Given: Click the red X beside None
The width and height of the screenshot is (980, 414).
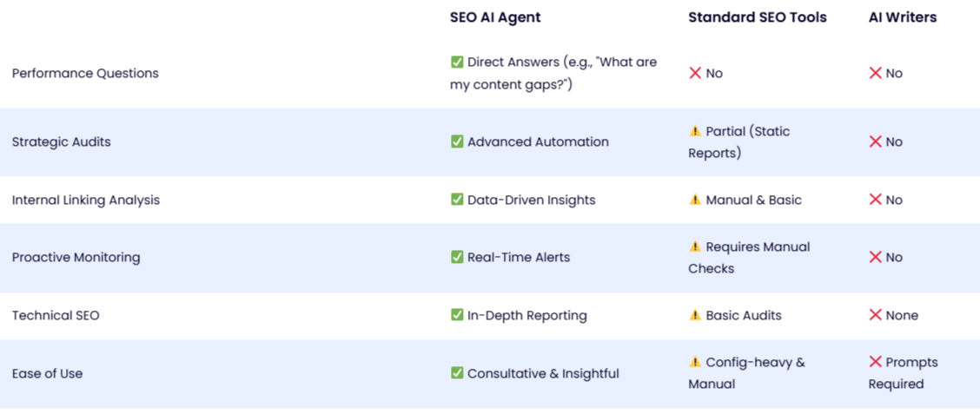Looking at the screenshot, I should [875, 315].
